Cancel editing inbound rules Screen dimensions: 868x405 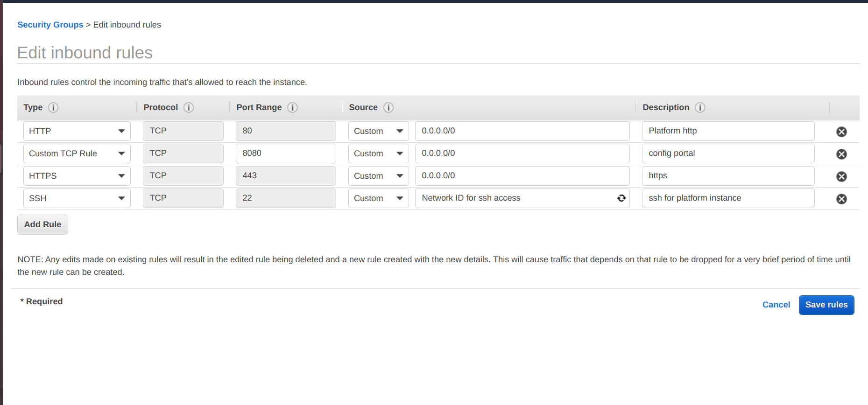[x=776, y=305]
